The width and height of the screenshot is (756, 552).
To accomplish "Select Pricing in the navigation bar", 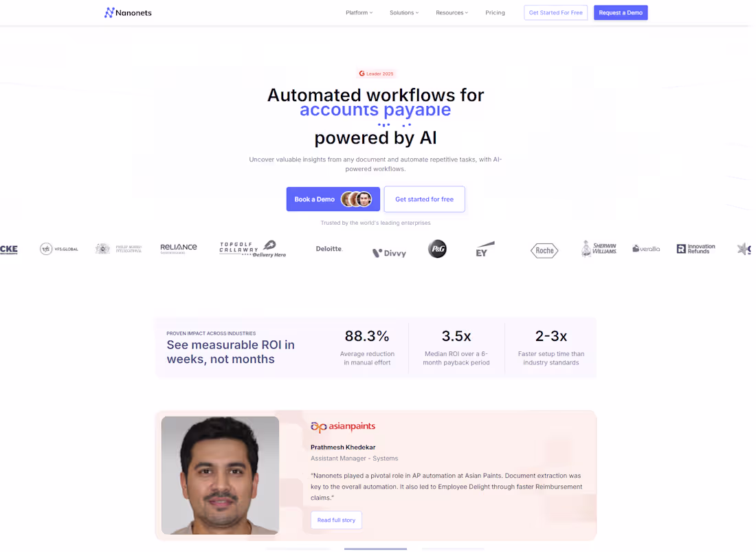I will pyautogui.click(x=495, y=12).
